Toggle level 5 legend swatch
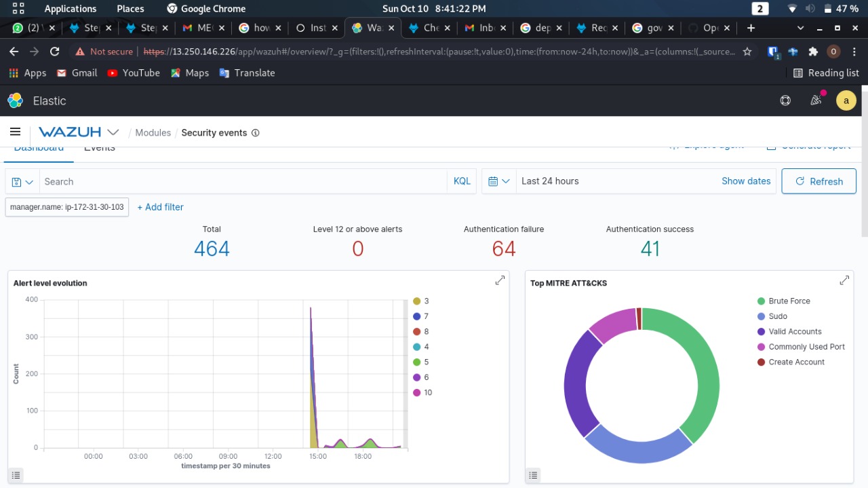 coord(417,362)
